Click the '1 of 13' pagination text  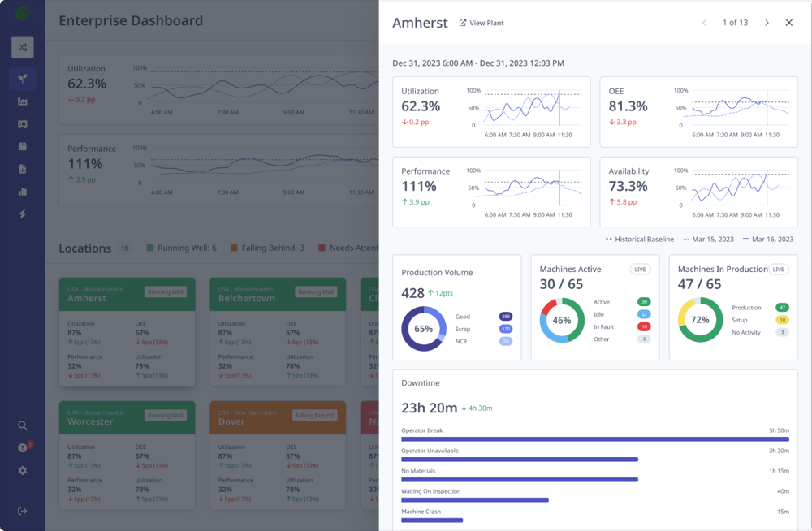pyautogui.click(x=736, y=23)
